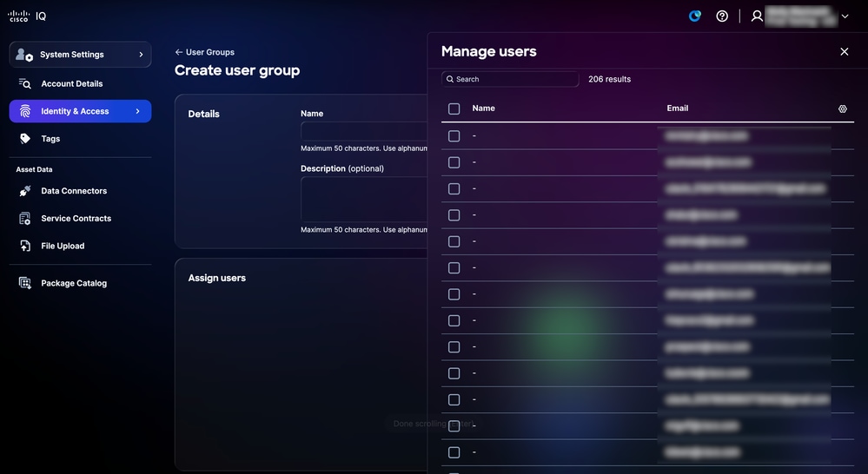This screenshot has width=868, height=474.
Task: Open the AI assistant icon in header
Action: point(695,16)
